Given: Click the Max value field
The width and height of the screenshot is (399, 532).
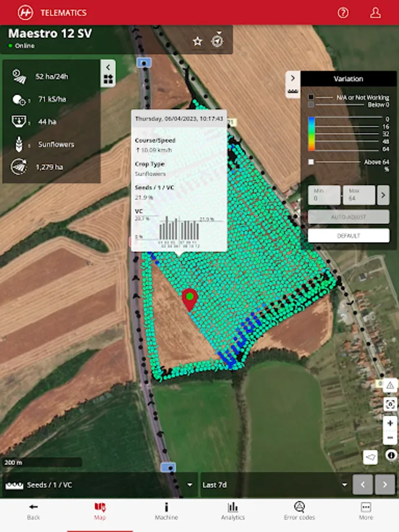Looking at the screenshot, I should (x=359, y=195).
